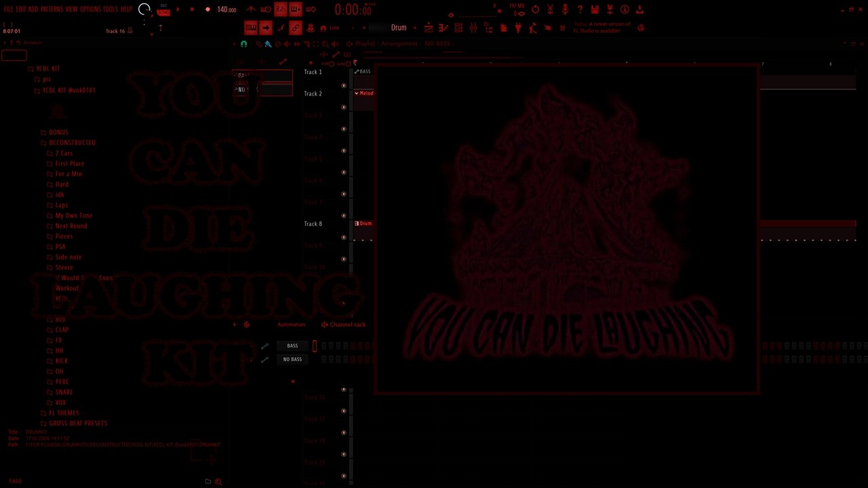Image resolution: width=868 pixels, height=488 pixels.
Task: Open the SNARE folder in browser
Action: pyautogui.click(x=64, y=392)
